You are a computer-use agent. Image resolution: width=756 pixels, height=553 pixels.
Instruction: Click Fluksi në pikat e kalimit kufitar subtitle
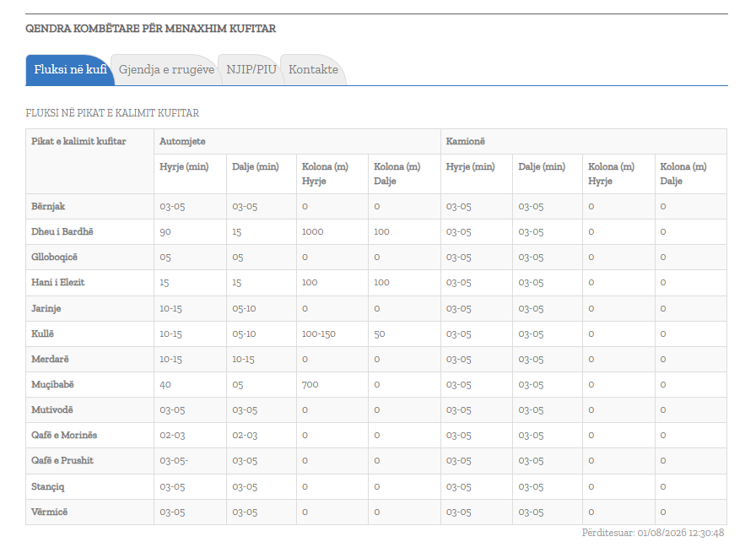point(112,113)
